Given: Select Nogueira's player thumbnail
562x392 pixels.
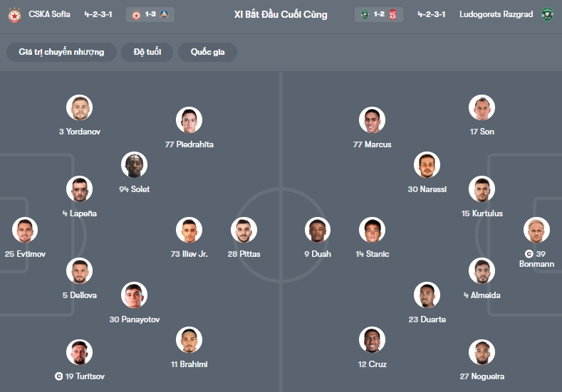Looking at the screenshot, I should pyautogui.click(x=482, y=352).
